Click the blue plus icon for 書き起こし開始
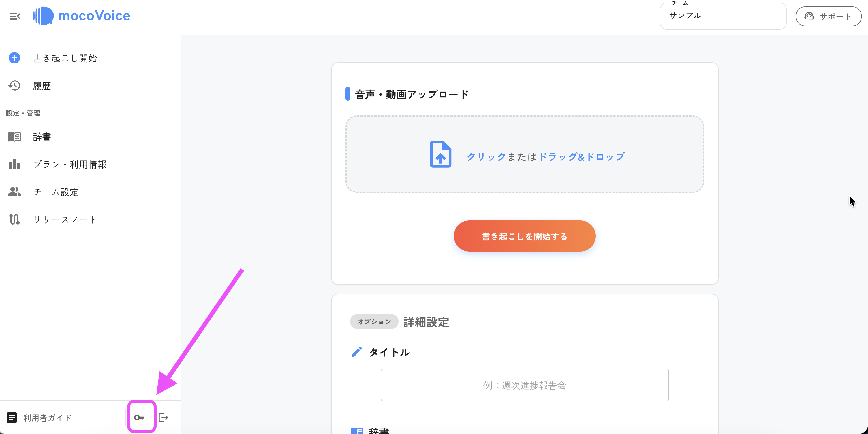The width and height of the screenshot is (868, 434). pos(14,58)
